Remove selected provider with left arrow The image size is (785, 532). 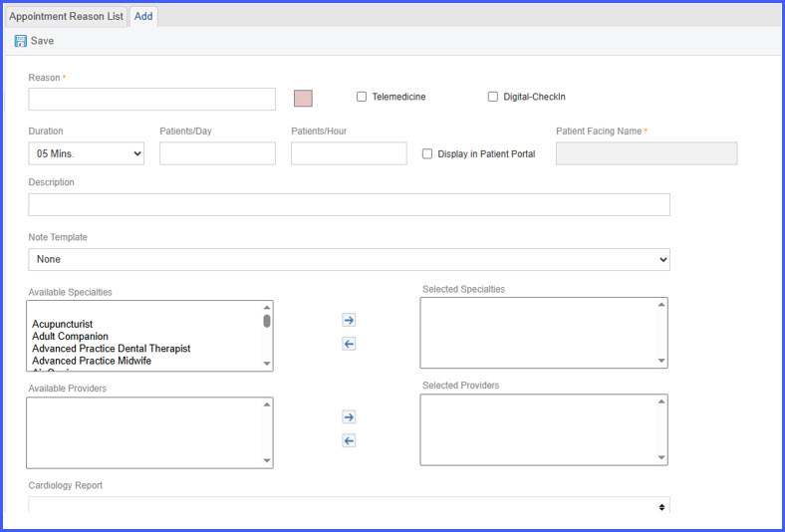pos(349,441)
